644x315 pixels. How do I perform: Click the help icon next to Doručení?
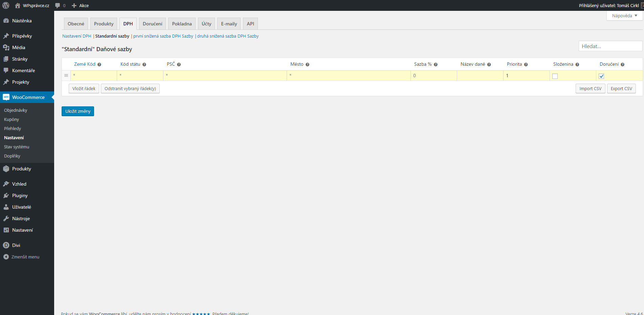coord(622,64)
